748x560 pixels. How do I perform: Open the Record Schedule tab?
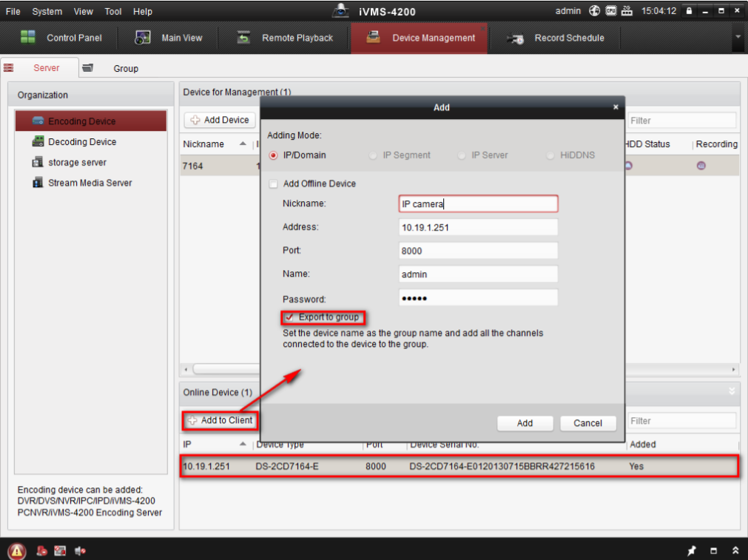point(556,38)
